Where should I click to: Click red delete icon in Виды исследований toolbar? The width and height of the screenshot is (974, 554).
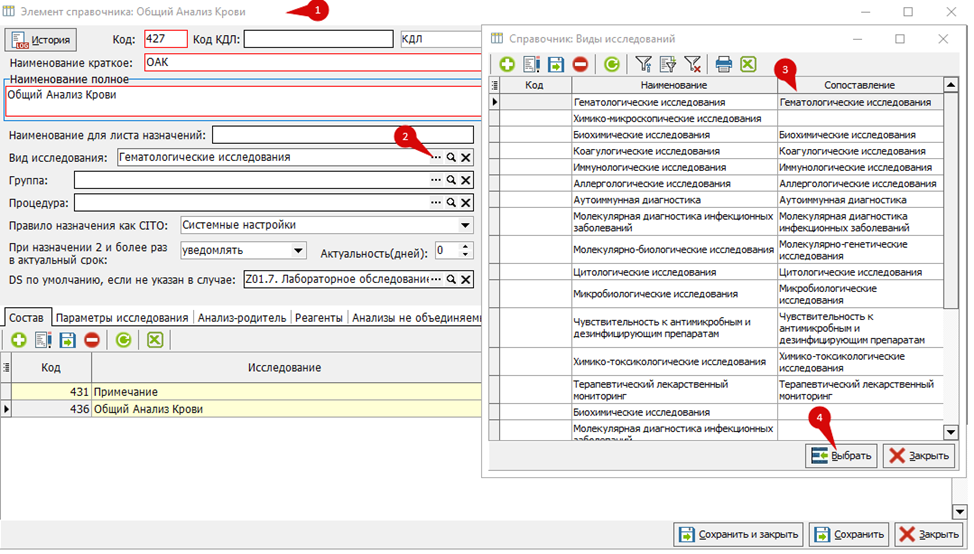click(x=580, y=64)
